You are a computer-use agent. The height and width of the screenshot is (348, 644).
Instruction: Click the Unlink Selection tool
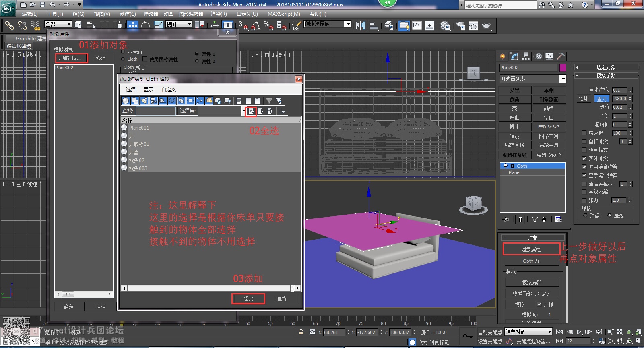click(22, 25)
